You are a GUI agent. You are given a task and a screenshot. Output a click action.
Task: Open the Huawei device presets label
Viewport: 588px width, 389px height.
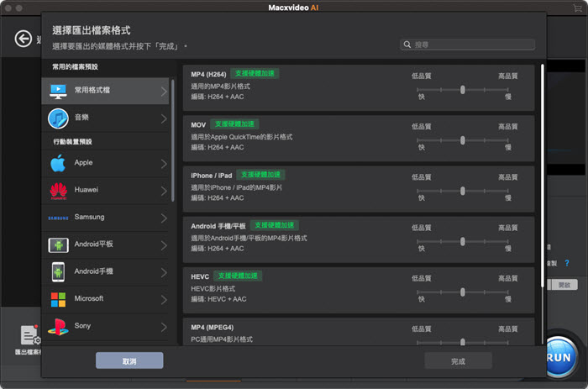(x=87, y=189)
